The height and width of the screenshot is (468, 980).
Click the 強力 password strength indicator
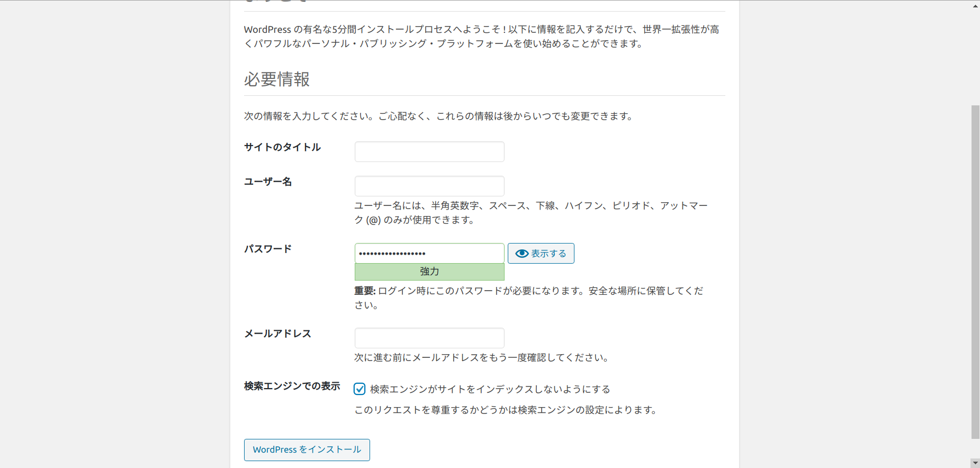click(x=429, y=272)
